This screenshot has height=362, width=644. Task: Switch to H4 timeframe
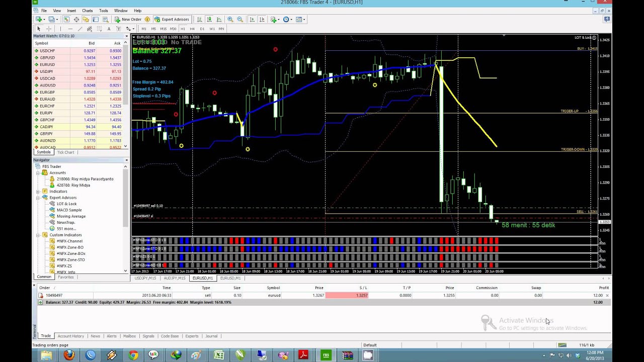[x=192, y=29]
